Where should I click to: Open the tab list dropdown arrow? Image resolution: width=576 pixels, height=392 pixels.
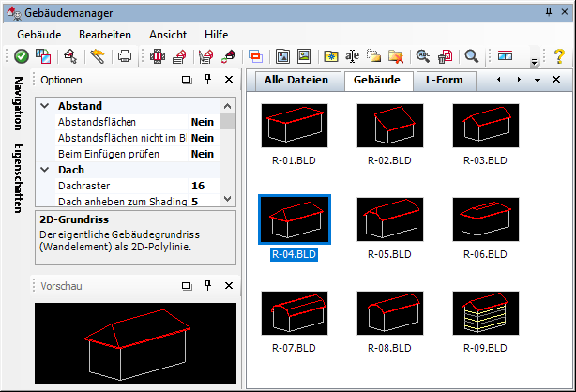tap(537, 80)
